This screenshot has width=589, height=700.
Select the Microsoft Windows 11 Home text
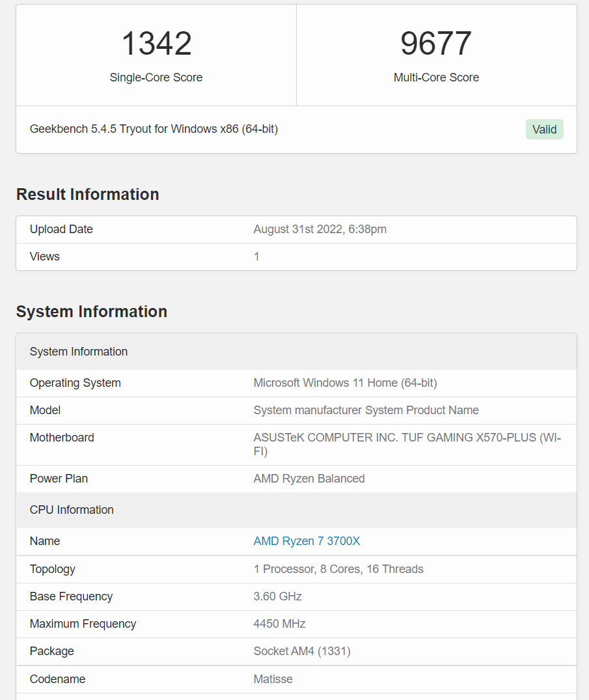pos(345,383)
